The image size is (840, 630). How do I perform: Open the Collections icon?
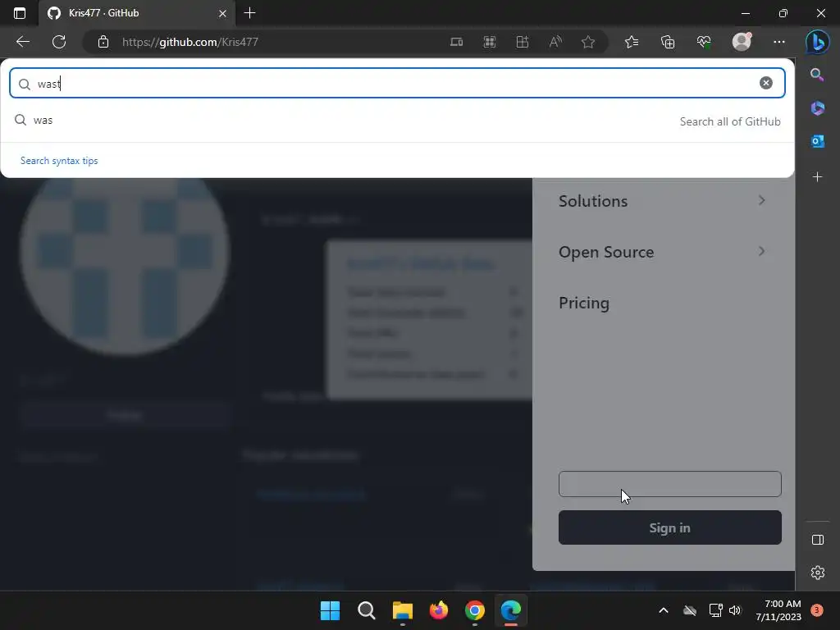pyautogui.click(x=668, y=42)
